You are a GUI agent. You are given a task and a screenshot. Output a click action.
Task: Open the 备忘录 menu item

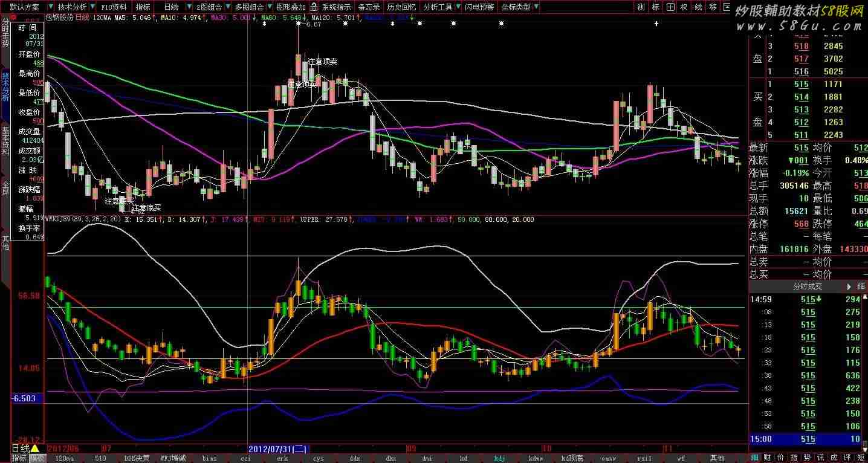point(369,7)
